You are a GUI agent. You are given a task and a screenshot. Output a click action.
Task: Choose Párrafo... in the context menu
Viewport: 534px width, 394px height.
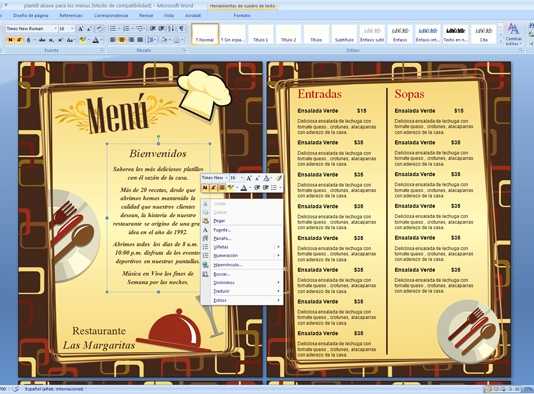(x=242, y=238)
